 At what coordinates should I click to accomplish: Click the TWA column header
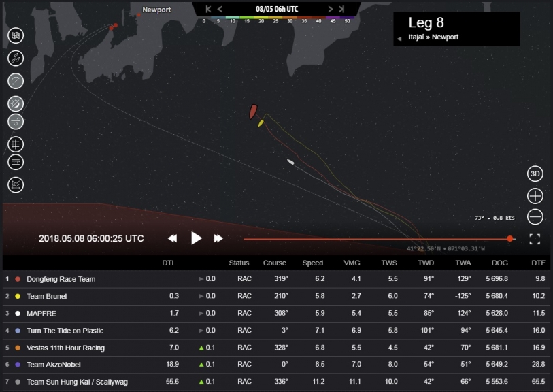tap(463, 263)
